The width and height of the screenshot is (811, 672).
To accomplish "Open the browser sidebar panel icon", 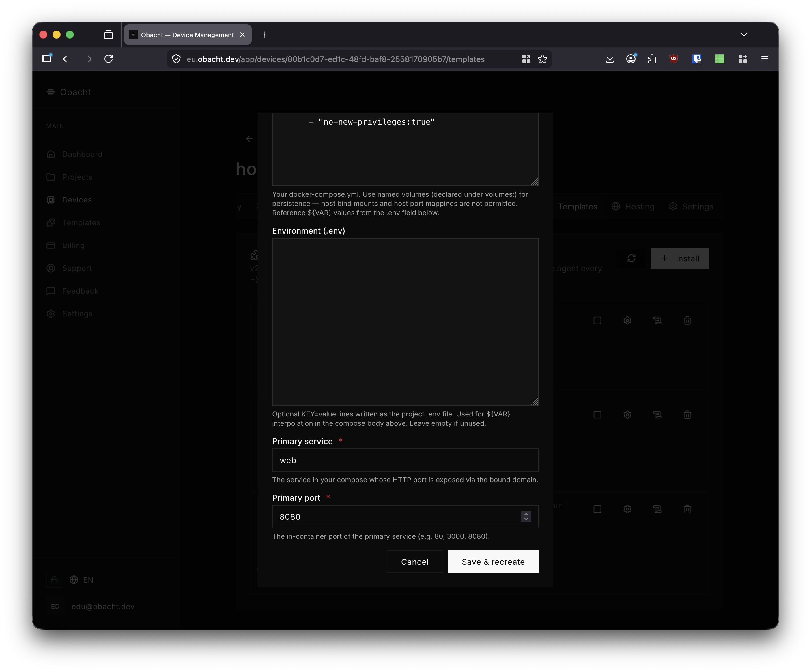I will [x=46, y=59].
